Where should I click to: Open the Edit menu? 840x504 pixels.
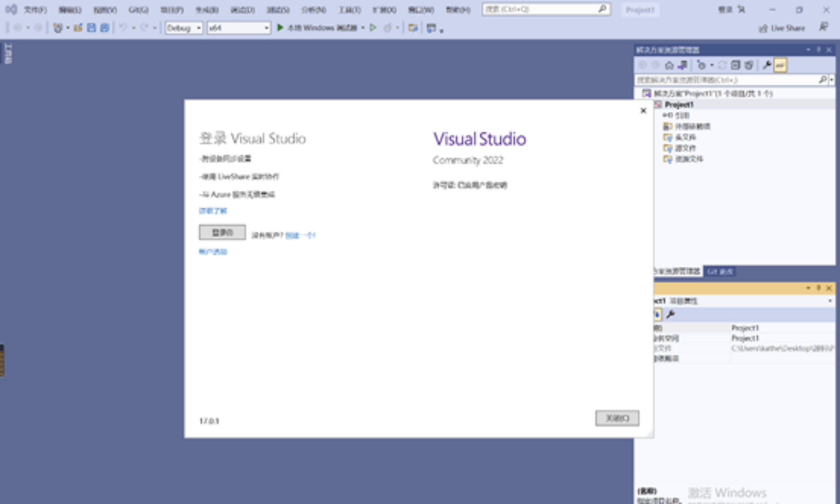click(70, 10)
